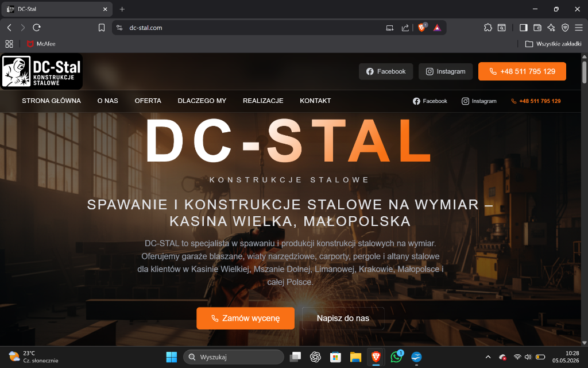Viewport: 588px width, 368px height.
Task: Click the orange phone number link in the nav bar
Action: (x=536, y=101)
